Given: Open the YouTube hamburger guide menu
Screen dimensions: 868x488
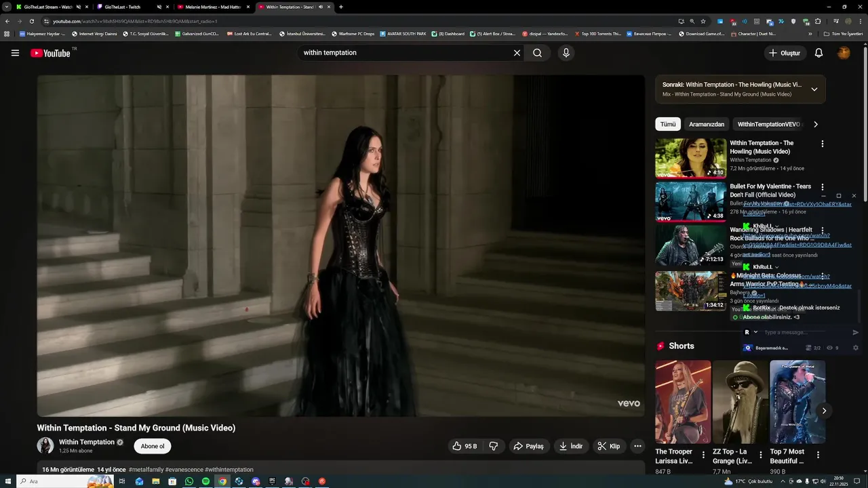Looking at the screenshot, I should pyautogui.click(x=15, y=53).
